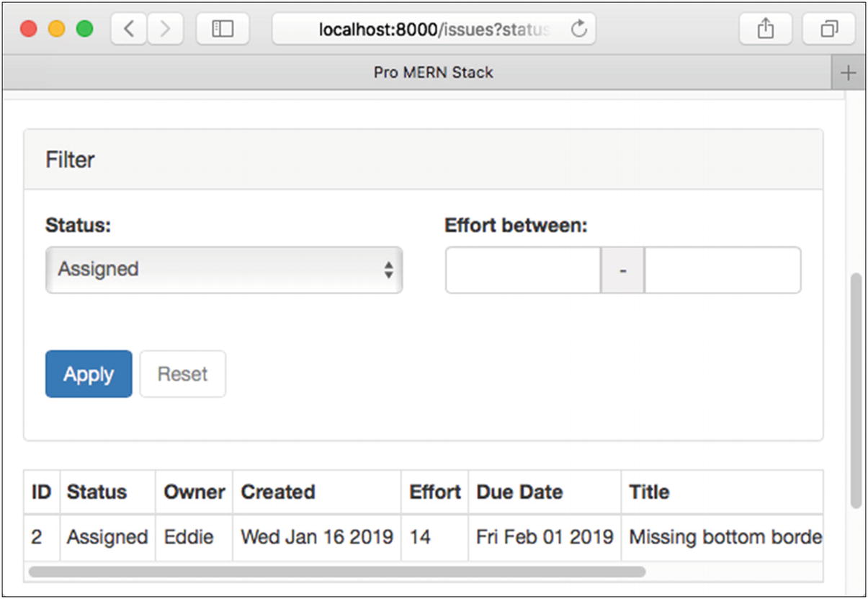Image resolution: width=868 pixels, height=599 pixels.
Task: Click the minimum effort input field
Action: point(522,270)
